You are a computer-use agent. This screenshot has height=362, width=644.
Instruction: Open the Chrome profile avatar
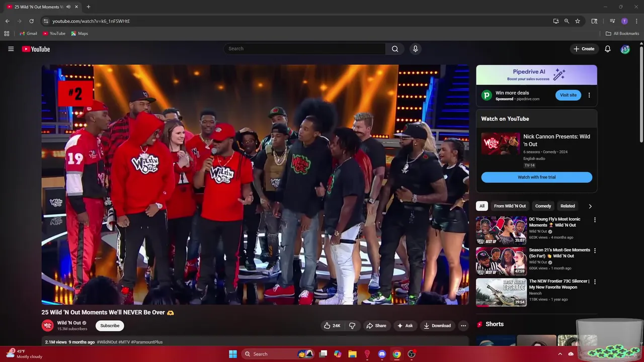[624, 21]
